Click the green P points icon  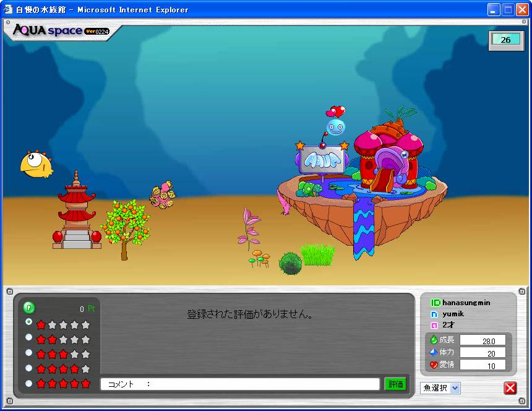(x=28, y=308)
